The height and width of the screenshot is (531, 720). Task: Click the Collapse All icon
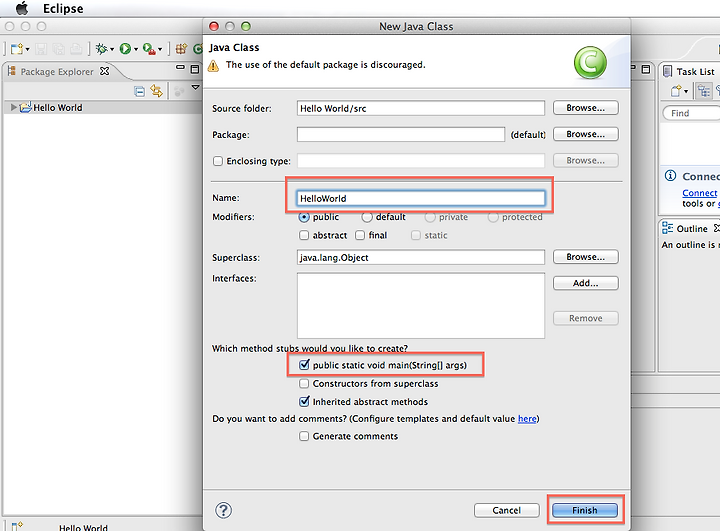pyautogui.click(x=140, y=91)
